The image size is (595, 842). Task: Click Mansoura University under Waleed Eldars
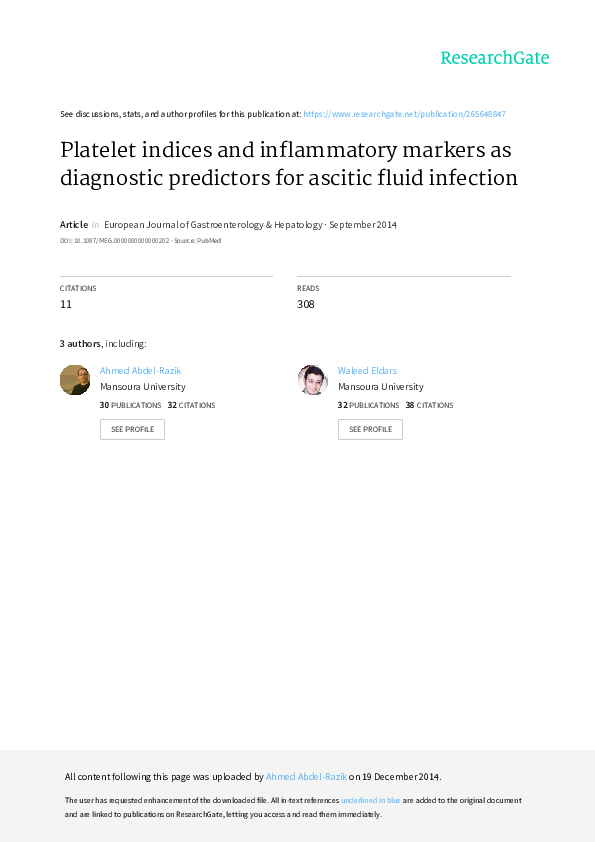381,387
